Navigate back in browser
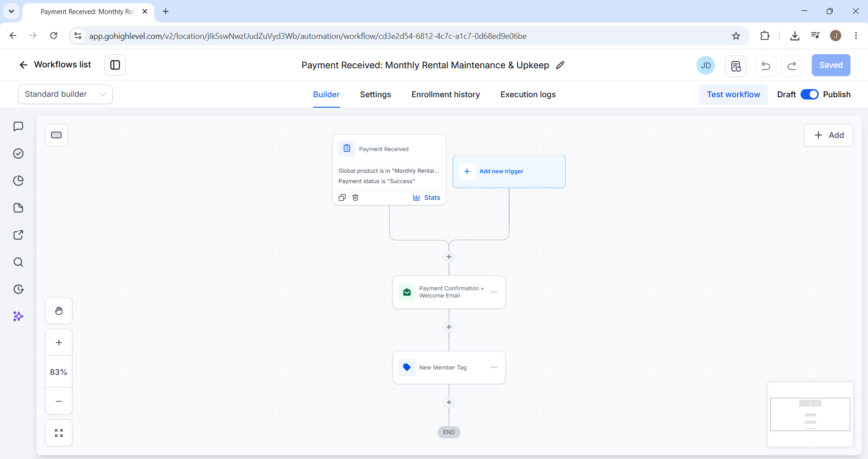This screenshot has height=459, width=868. [13, 36]
